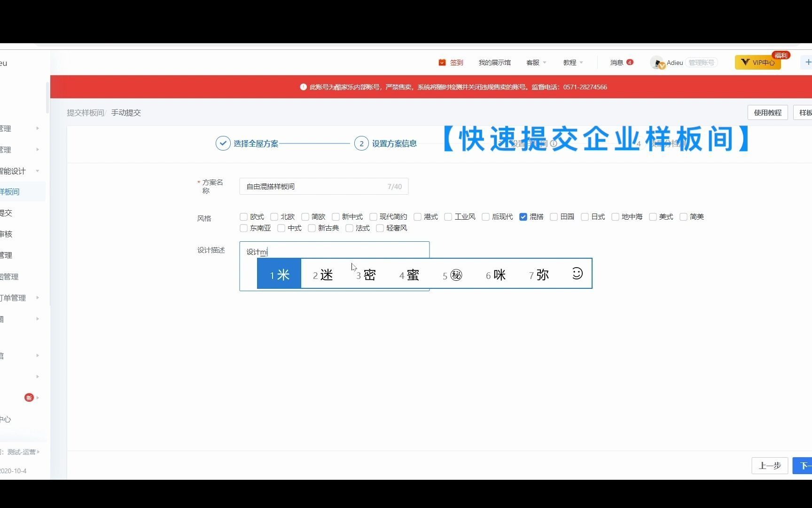
Task: Click the message count badge 4
Action: click(x=630, y=62)
